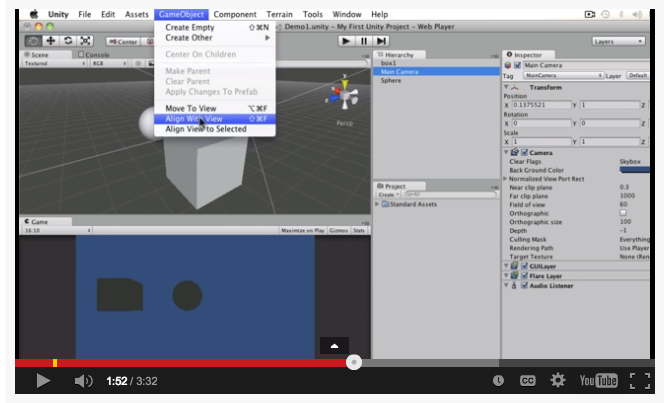664x403 pixels.
Task: Click the up-arrow popup button in video
Action: [x=334, y=346]
